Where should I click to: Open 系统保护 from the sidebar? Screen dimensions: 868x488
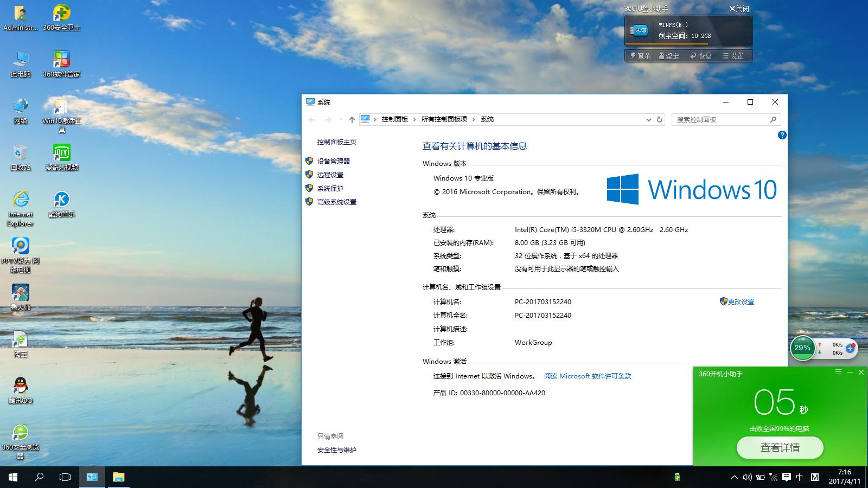pos(330,188)
